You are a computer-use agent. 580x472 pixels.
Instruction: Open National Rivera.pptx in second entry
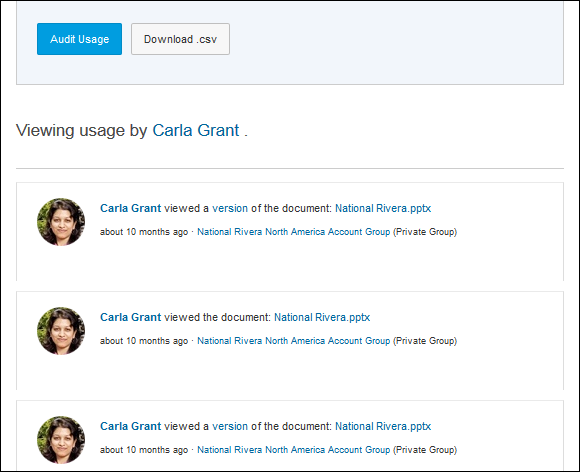click(322, 317)
